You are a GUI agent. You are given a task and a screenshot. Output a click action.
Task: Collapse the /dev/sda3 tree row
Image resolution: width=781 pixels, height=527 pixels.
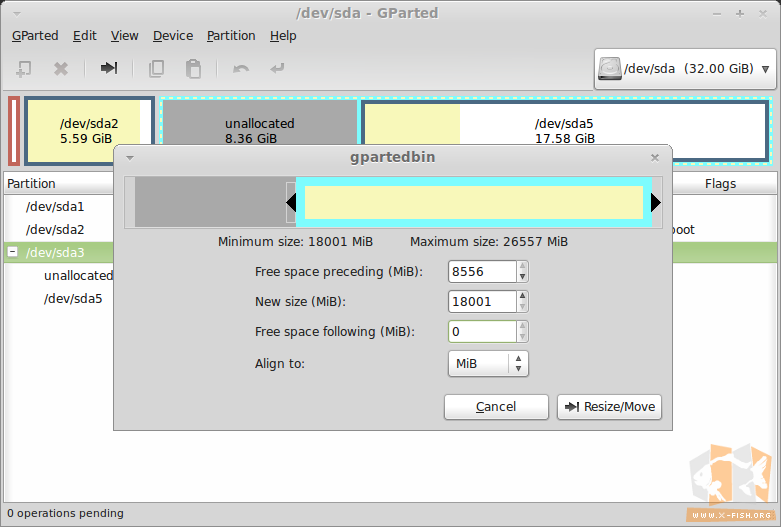tap(13, 252)
